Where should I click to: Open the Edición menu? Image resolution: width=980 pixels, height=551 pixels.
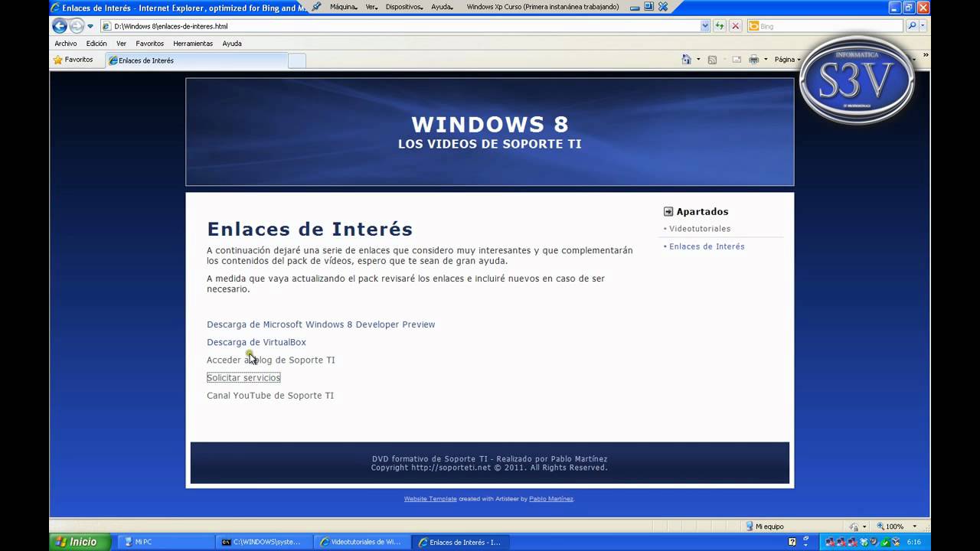[96, 44]
